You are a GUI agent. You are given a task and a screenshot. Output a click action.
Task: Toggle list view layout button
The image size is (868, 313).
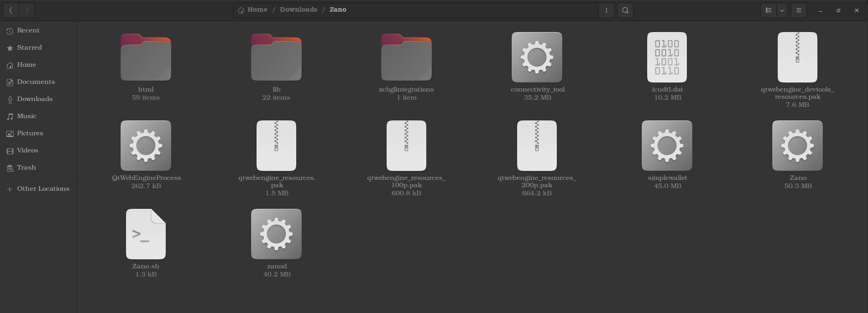point(768,10)
